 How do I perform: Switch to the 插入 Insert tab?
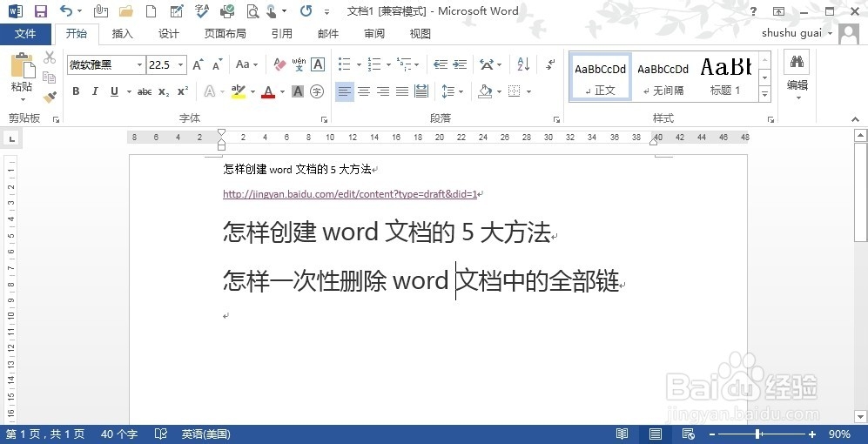[123, 34]
